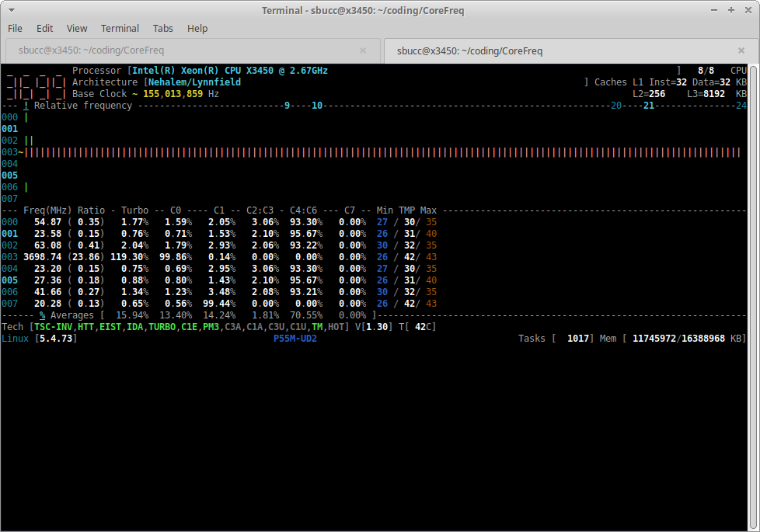This screenshot has height=532, width=760.
Task: Click memory value 11745972/16388968
Action: click(x=678, y=338)
